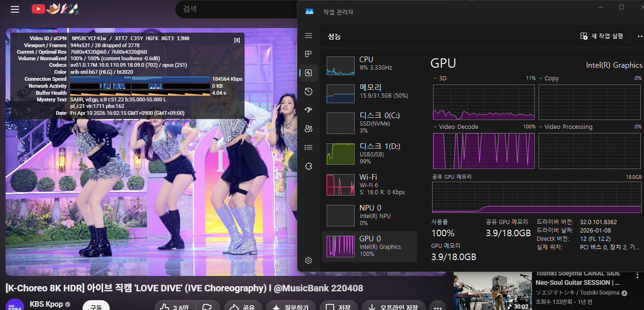This screenshot has width=644, height=310.
Task: Run new task (새 작업 실행)
Action: (x=602, y=36)
